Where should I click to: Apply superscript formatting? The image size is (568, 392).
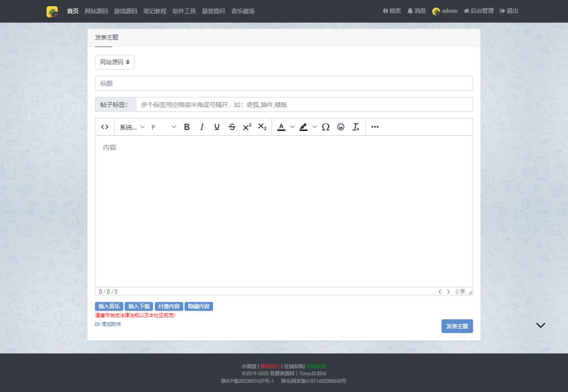coord(247,127)
